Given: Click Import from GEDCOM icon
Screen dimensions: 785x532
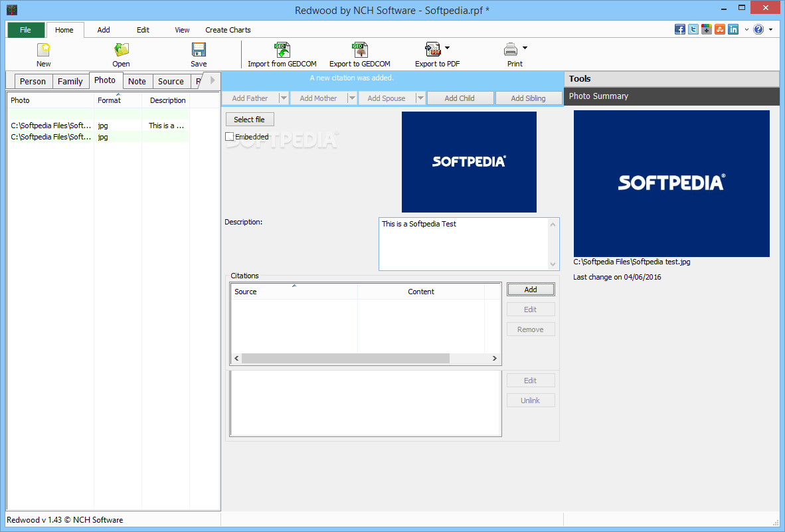Looking at the screenshot, I should [282, 50].
